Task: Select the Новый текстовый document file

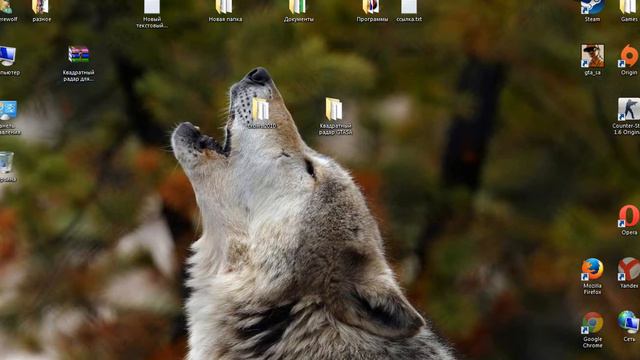Action: (152, 14)
